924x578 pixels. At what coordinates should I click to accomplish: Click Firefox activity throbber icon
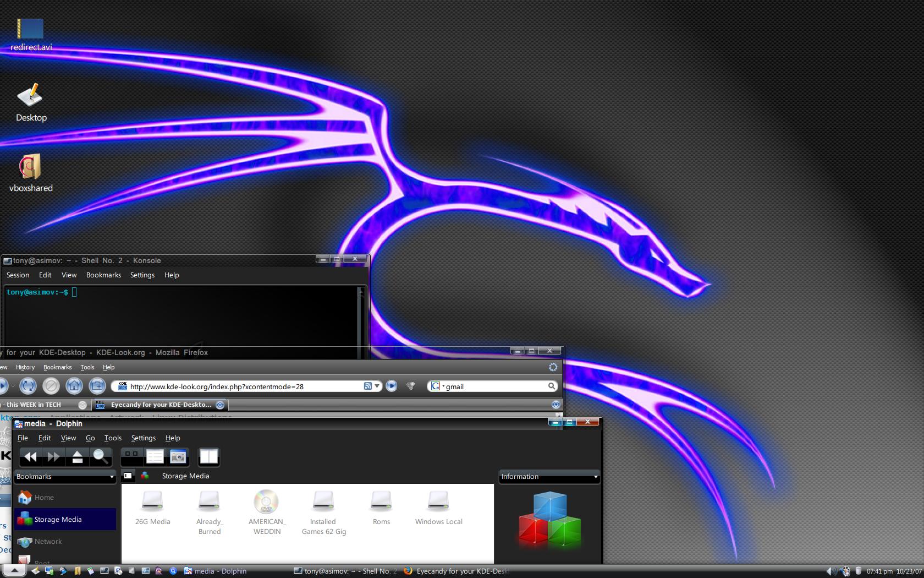coord(553,367)
